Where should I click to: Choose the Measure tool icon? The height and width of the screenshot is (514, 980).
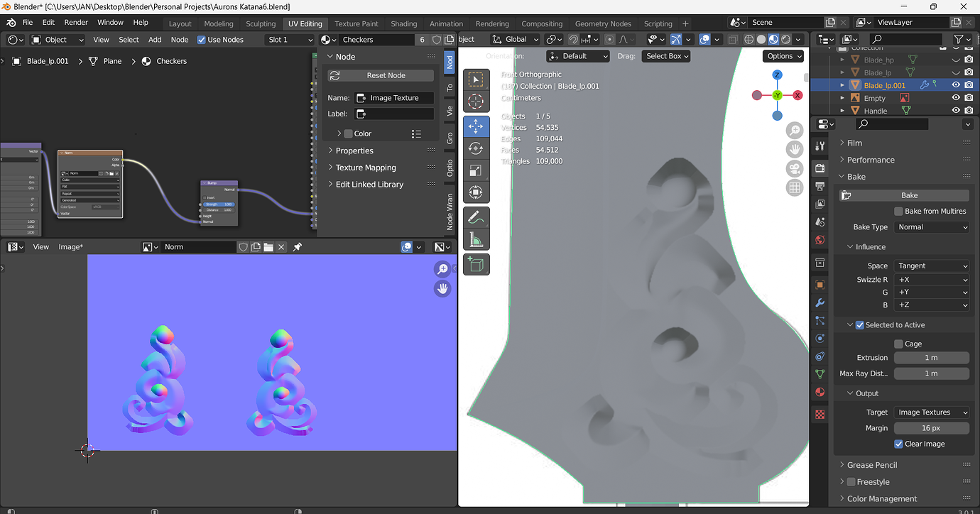tap(476, 240)
